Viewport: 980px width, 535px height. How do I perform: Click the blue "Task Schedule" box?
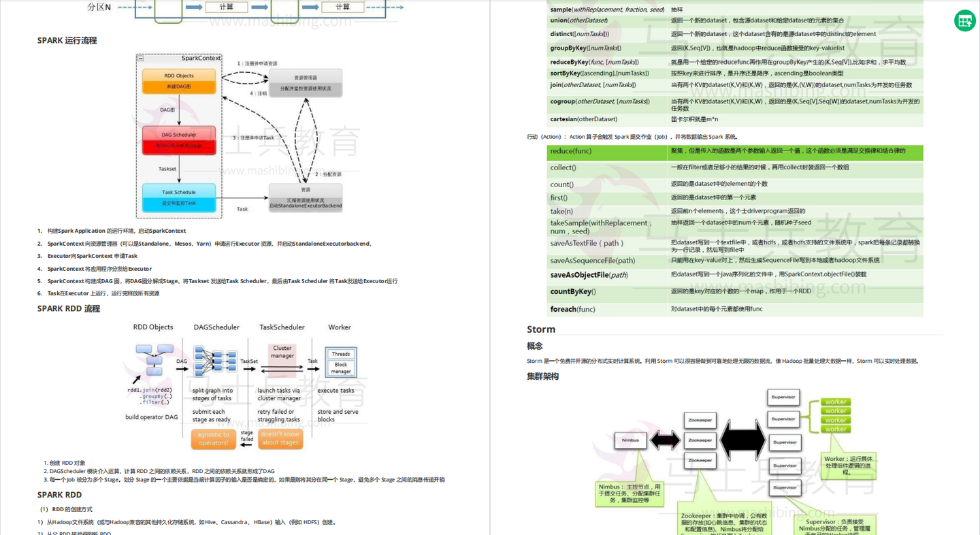pyautogui.click(x=179, y=197)
